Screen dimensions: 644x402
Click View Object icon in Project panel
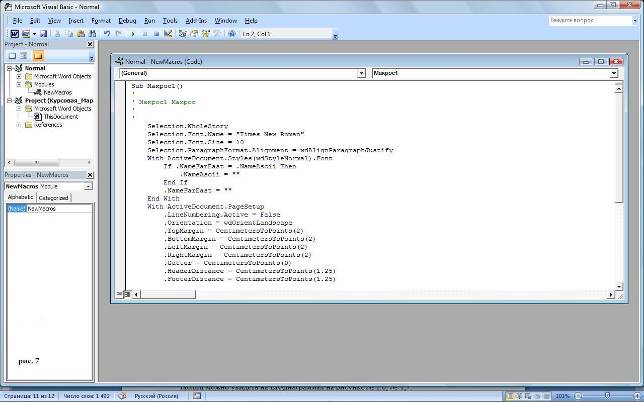click(24, 55)
